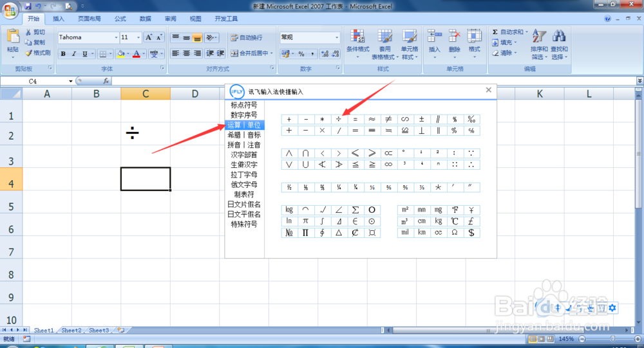
Task: Open the Clear (清除) dropdown
Action: tap(504, 53)
